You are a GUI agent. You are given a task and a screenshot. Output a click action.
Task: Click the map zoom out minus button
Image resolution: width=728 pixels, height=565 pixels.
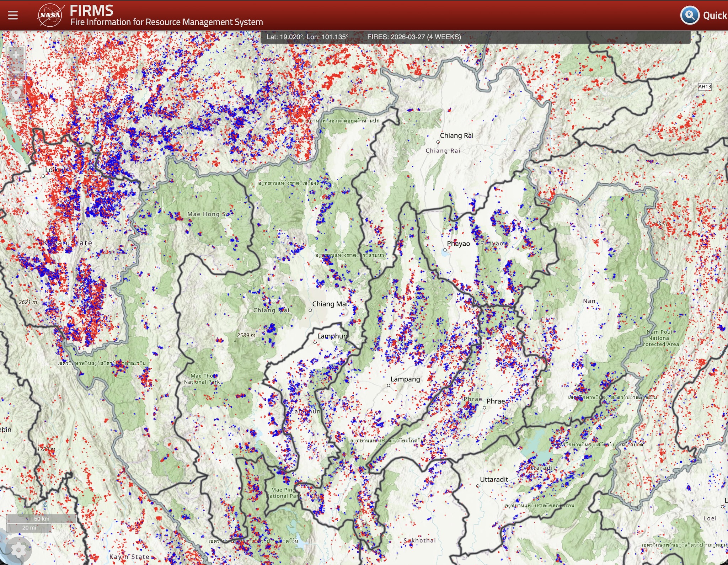[16, 71]
